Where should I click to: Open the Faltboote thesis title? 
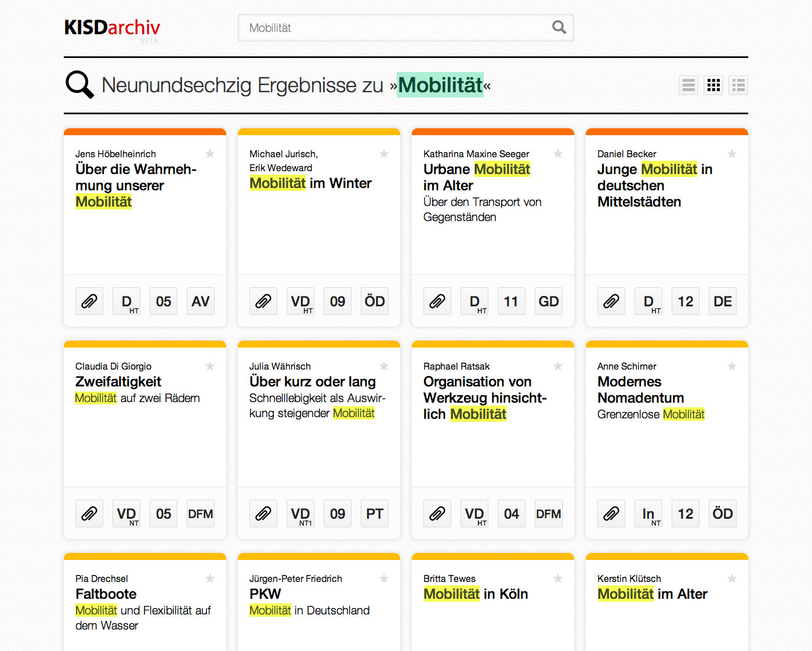106,594
